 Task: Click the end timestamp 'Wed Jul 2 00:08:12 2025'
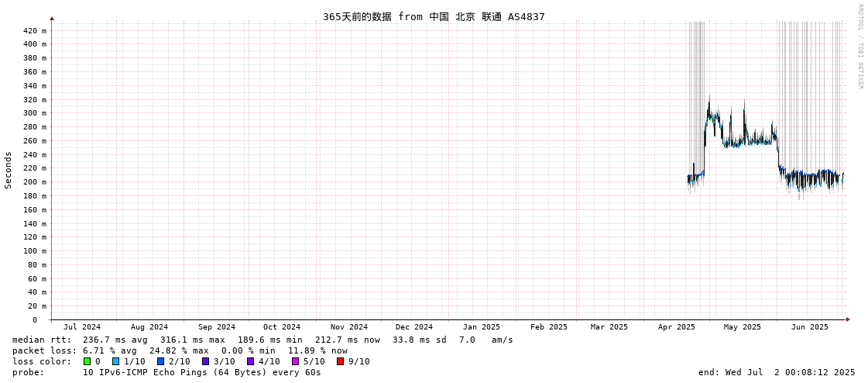(x=791, y=372)
